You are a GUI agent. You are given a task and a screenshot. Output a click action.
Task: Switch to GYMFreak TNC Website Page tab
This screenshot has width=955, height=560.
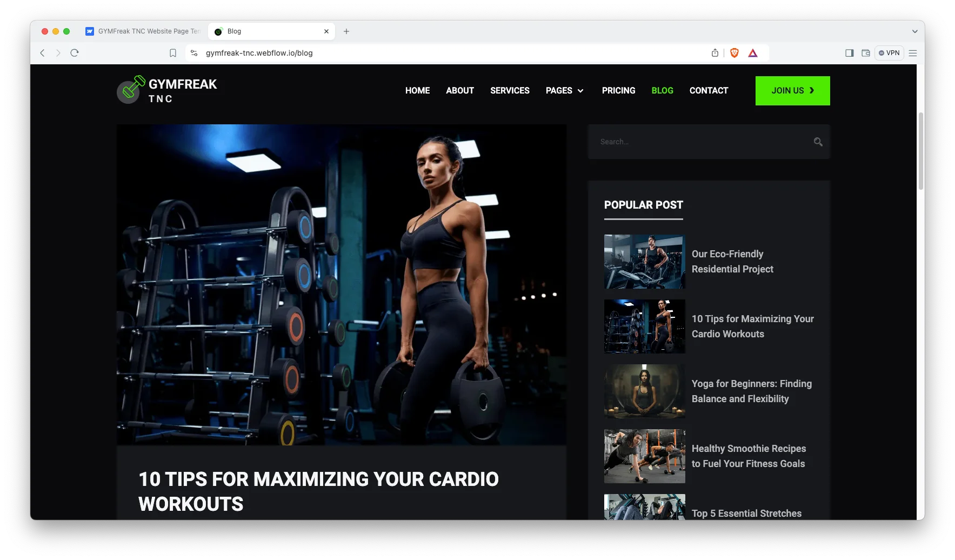[x=143, y=31]
